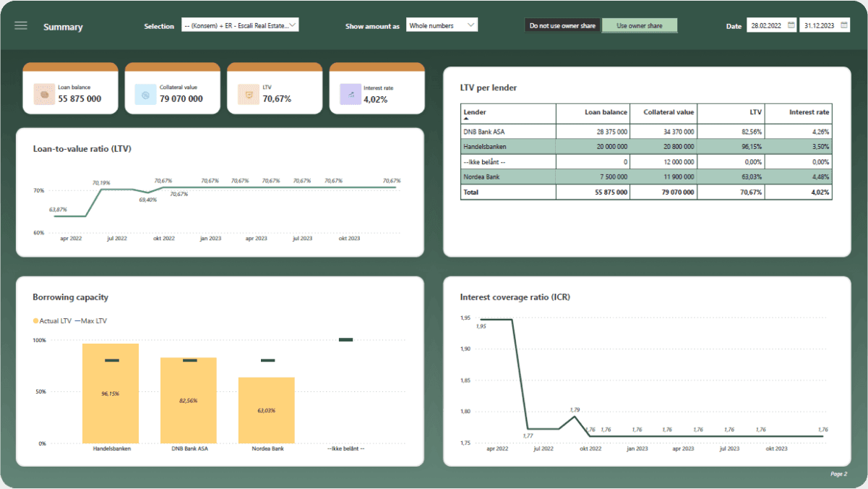Viewport: 868px width, 489px height.
Task: Toggle Max LTV legend item
Action: (90, 320)
